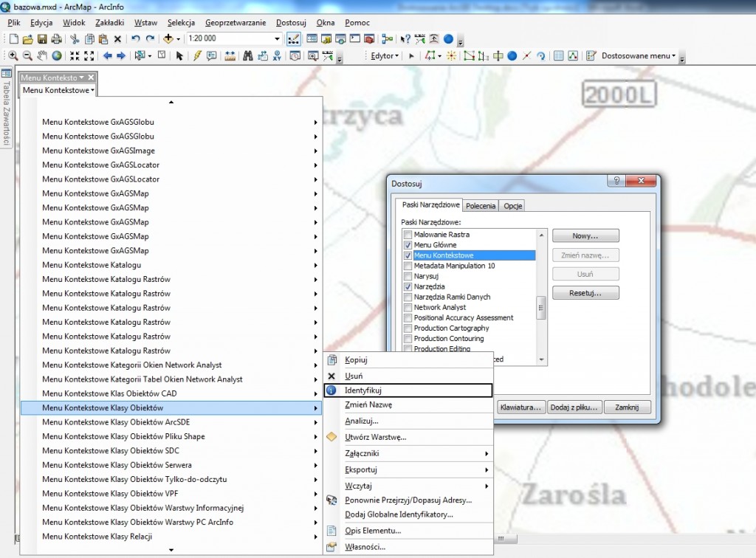Viewport: 756px width, 558px height.
Task: Select the Zoom Out magnifier tool
Action: (x=27, y=56)
